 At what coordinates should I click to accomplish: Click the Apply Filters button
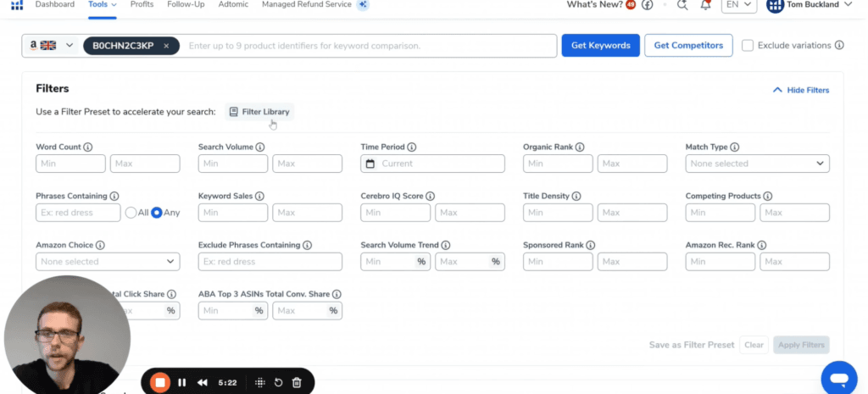pos(801,345)
